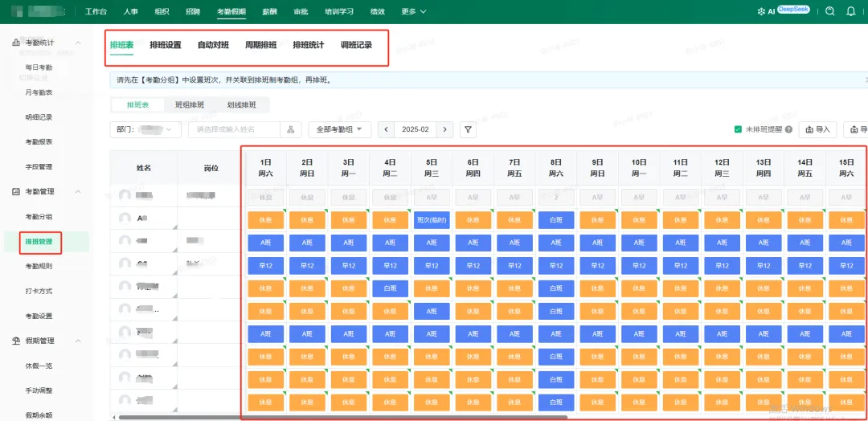Toggle the 未排班提醒 checkbox

click(738, 129)
